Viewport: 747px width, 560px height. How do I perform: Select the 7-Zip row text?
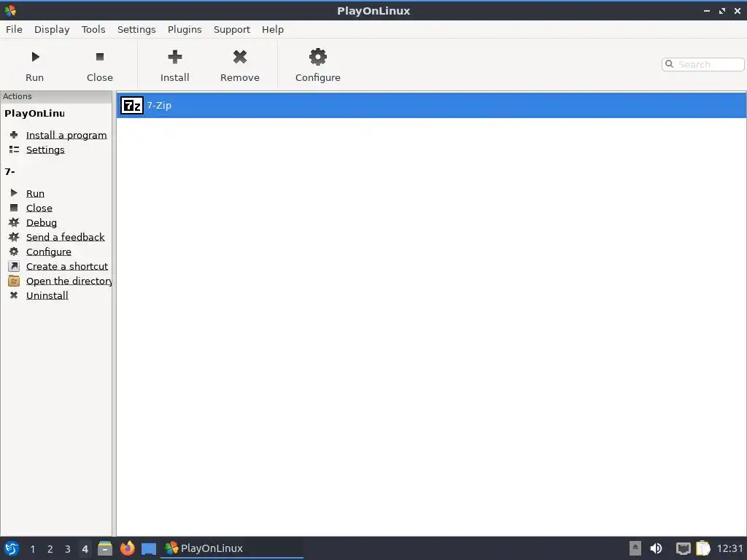coord(159,105)
